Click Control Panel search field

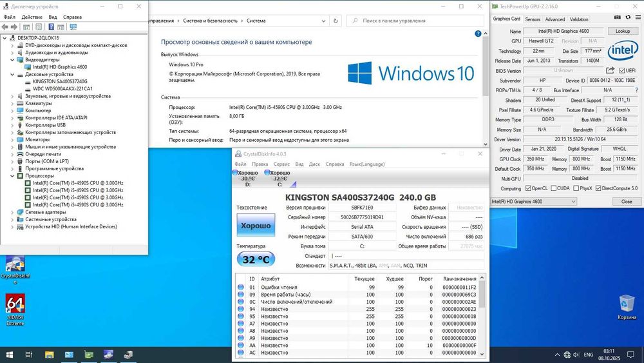click(415, 21)
